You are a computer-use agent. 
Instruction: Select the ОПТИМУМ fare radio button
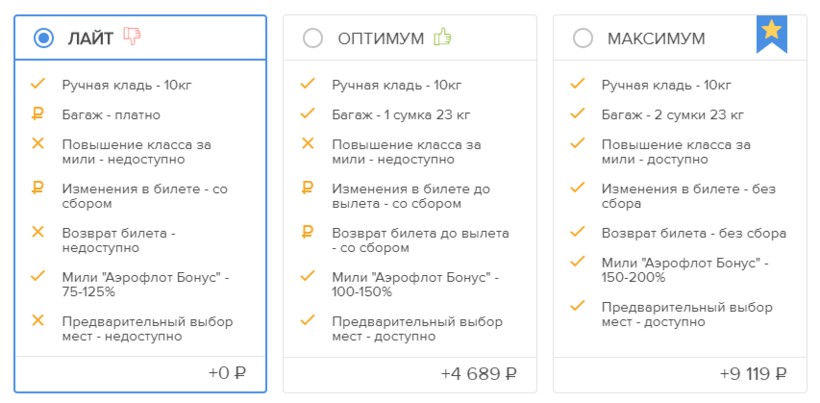(313, 38)
